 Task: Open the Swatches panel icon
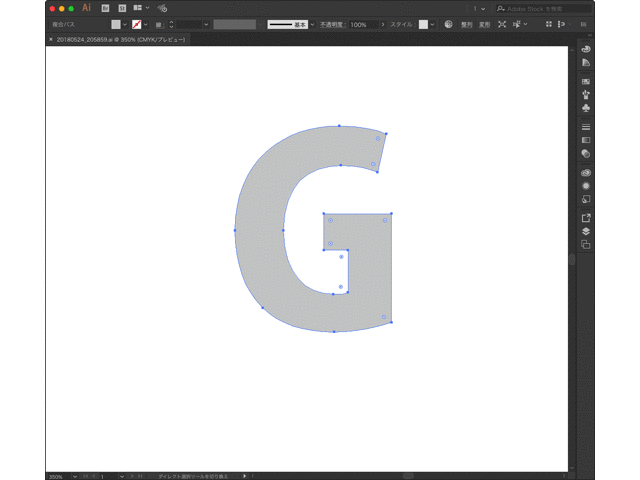click(x=586, y=82)
